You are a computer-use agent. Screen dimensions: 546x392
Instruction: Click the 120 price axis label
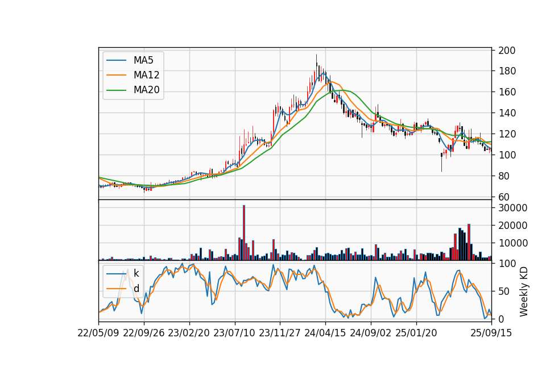(507, 134)
